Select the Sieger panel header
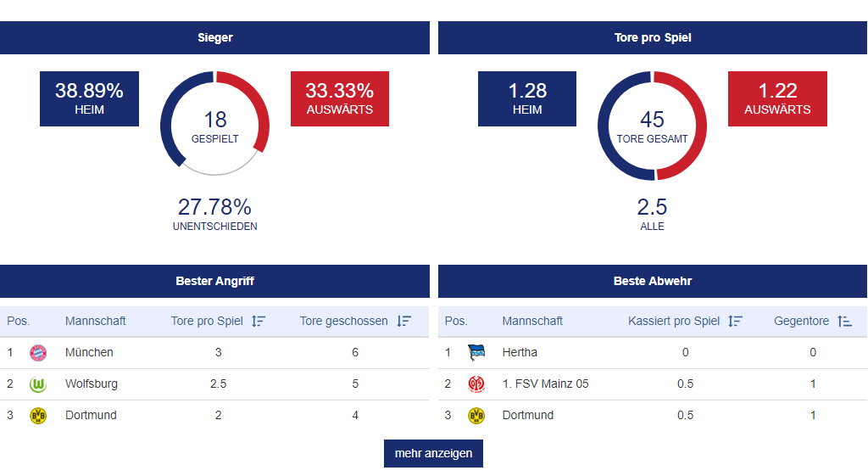This screenshot has width=868, height=476. coord(214,38)
